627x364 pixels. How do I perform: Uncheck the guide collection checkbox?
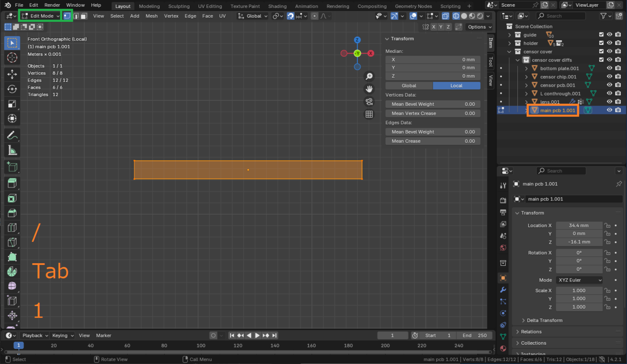(x=601, y=35)
